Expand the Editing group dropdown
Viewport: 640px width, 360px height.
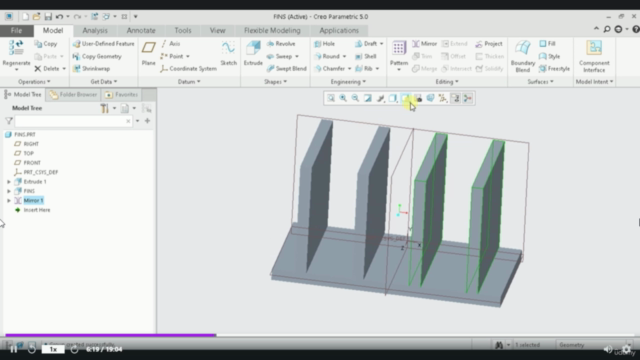447,82
